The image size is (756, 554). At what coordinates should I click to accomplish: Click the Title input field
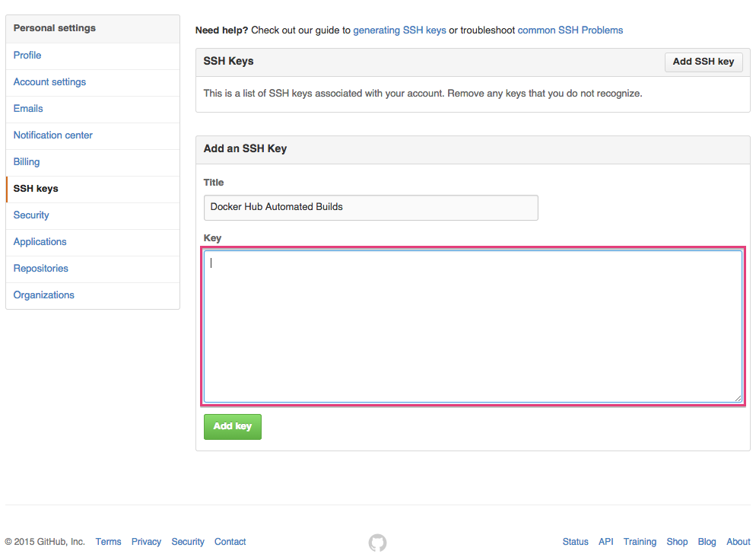[370, 207]
